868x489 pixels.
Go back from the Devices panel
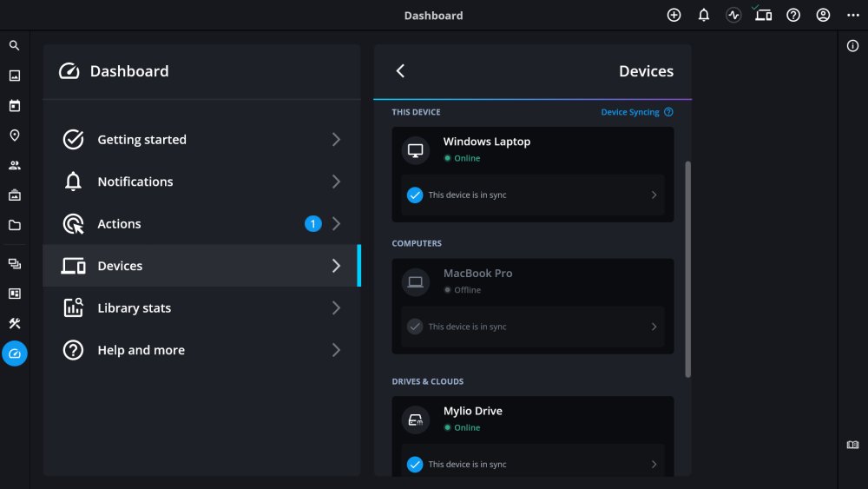point(400,71)
